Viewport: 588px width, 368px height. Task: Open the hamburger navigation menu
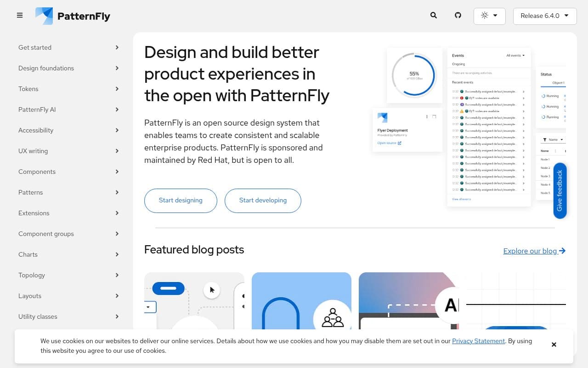point(20,15)
